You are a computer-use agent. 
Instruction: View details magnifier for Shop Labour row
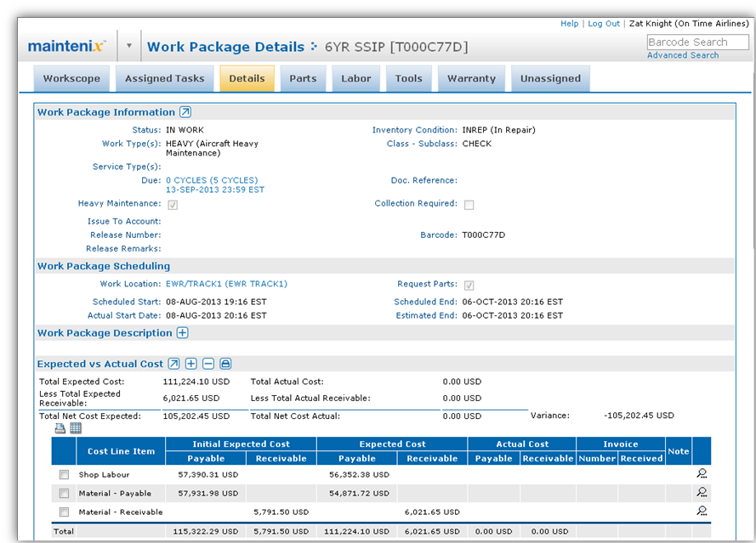click(x=702, y=474)
